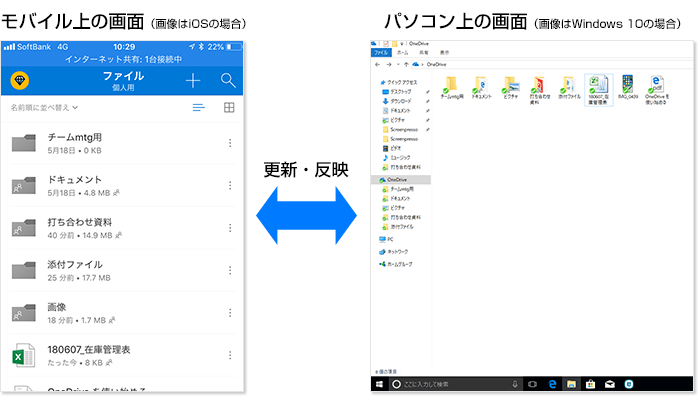The image size is (700, 400).
Task: Select チームmtg用 folder icon in Explorer
Action: point(452,88)
